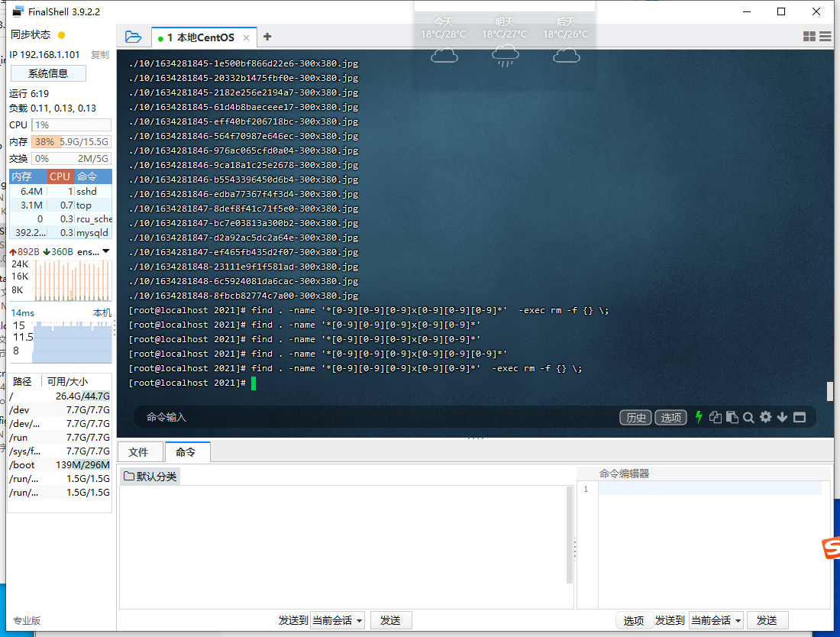Click the down arrow scroll-to-bottom icon
This screenshot has height=637, width=840.
click(x=782, y=417)
